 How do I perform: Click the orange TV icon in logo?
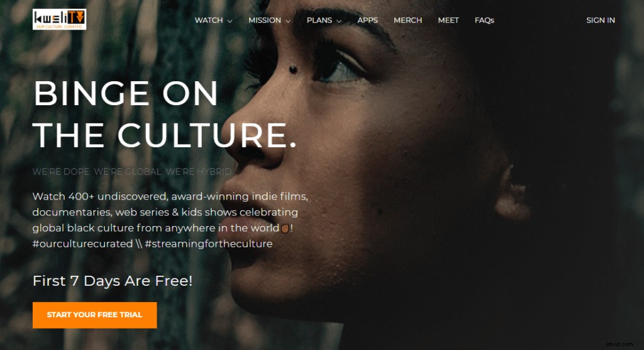(x=76, y=17)
